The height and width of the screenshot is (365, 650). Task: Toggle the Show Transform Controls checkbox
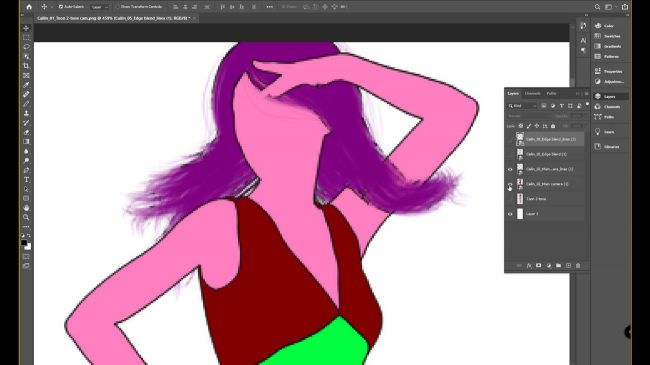pyautogui.click(x=118, y=7)
